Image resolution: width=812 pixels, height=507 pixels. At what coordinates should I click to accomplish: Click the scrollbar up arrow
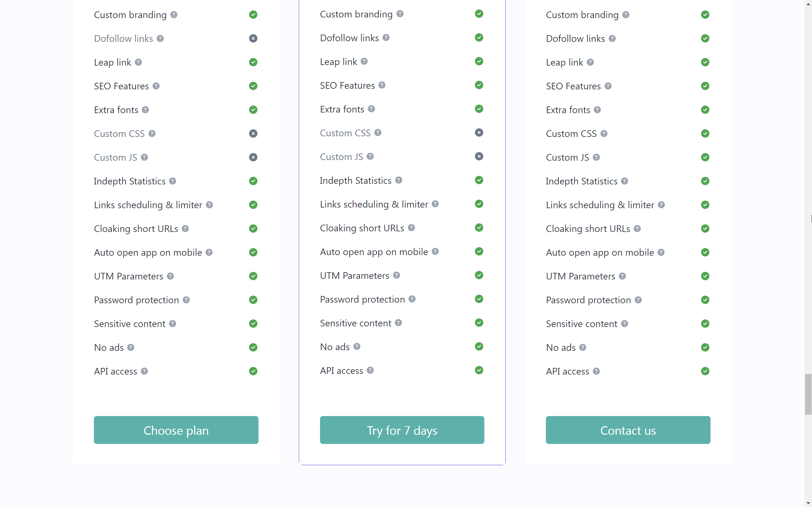808,3
